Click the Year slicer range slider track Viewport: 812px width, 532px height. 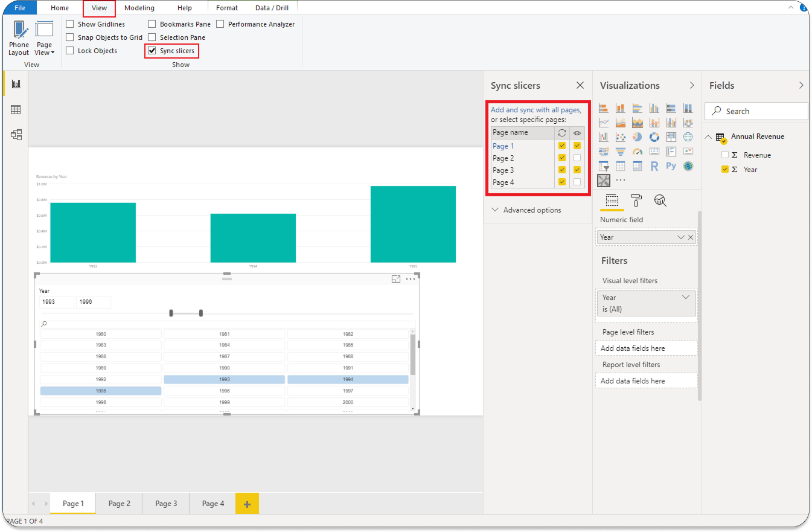(186, 313)
